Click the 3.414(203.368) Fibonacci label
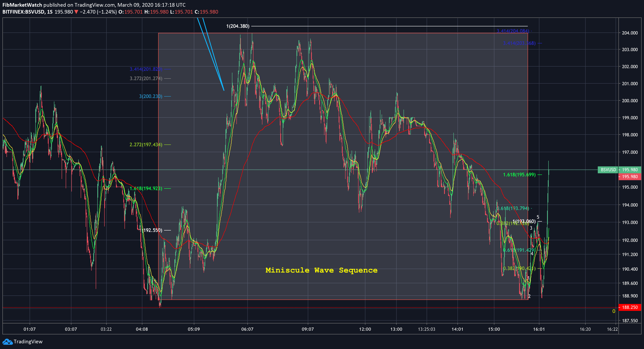 tap(519, 43)
